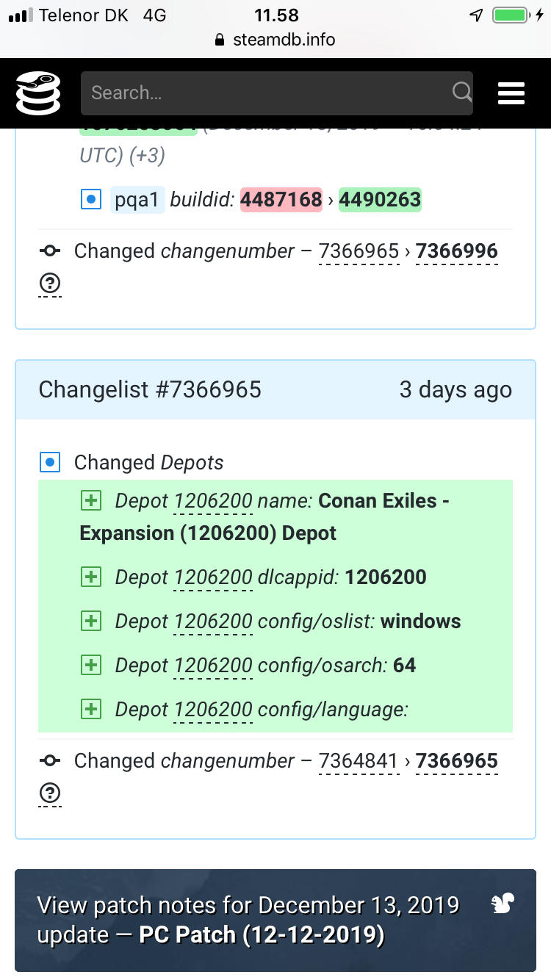
Task: View patch notes for December 13, 2019
Action: click(250, 920)
